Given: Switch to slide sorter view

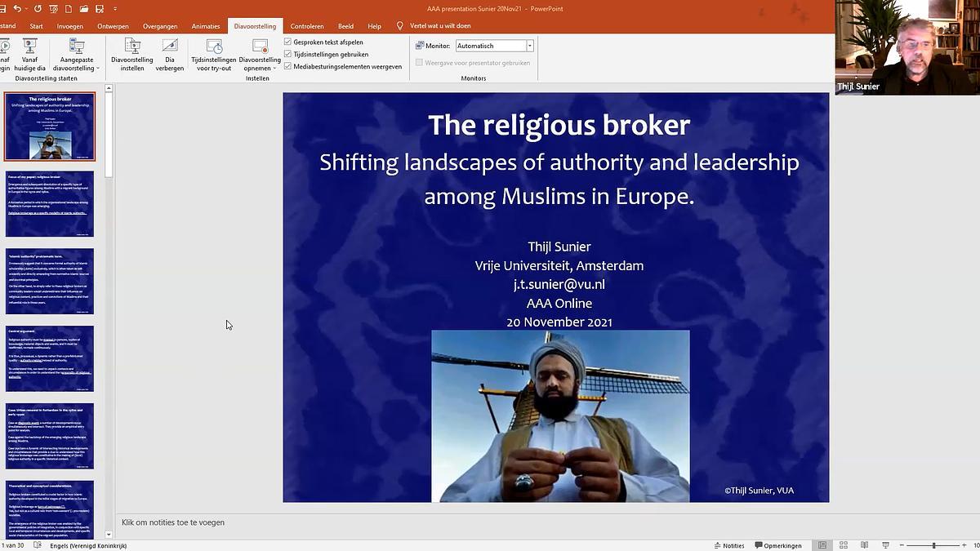Looking at the screenshot, I should tap(842, 545).
